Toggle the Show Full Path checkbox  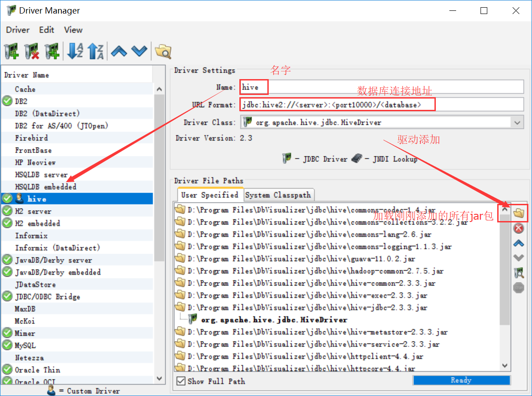181,381
